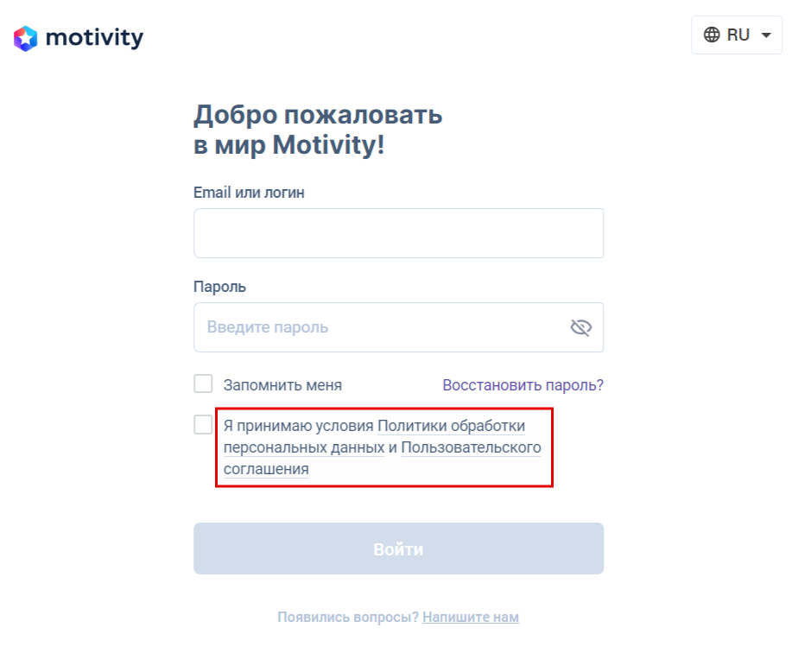Screen dimensions: 792x672
Task: Open the RU language dropdown
Action: click(x=737, y=35)
